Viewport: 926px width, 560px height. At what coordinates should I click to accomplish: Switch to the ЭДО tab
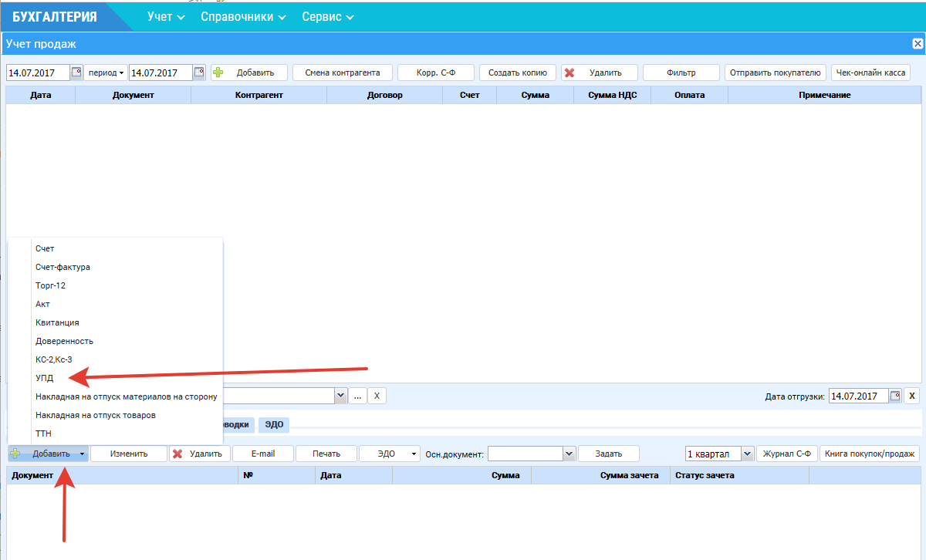(273, 424)
